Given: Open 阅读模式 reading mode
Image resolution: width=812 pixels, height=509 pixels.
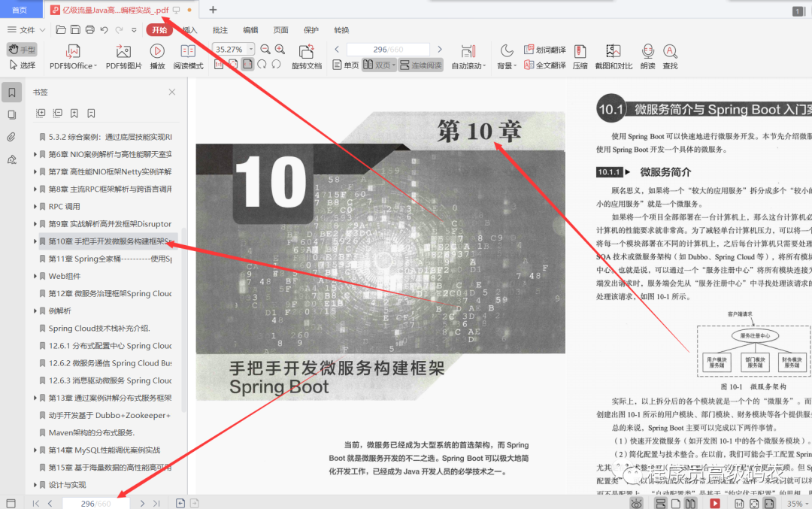Looking at the screenshot, I should (188, 57).
